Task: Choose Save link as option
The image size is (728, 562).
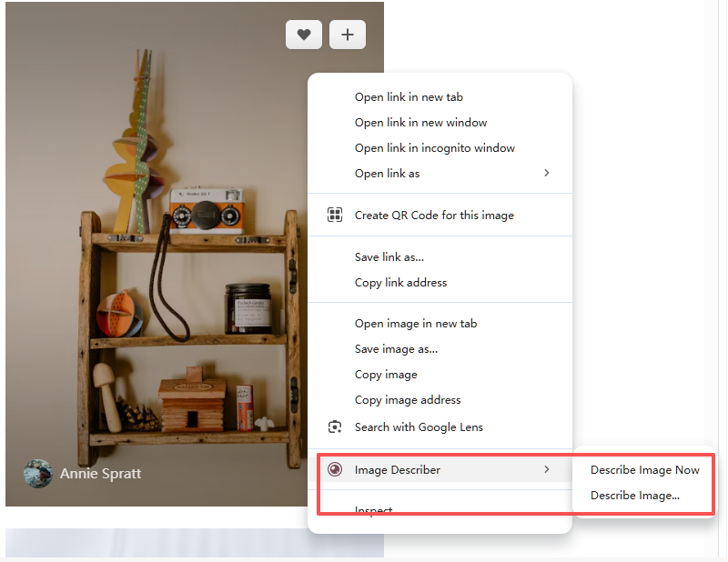Action: click(x=389, y=257)
